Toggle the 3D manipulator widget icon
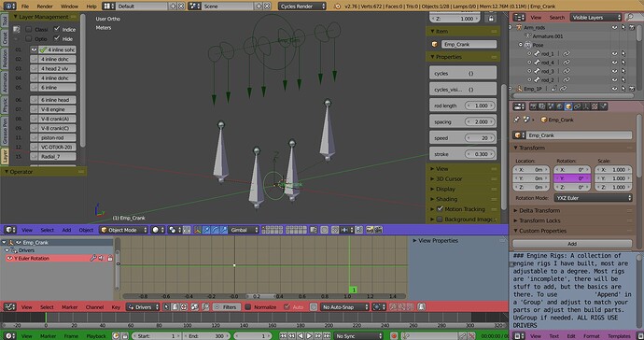The image size is (644, 340). coord(198,230)
